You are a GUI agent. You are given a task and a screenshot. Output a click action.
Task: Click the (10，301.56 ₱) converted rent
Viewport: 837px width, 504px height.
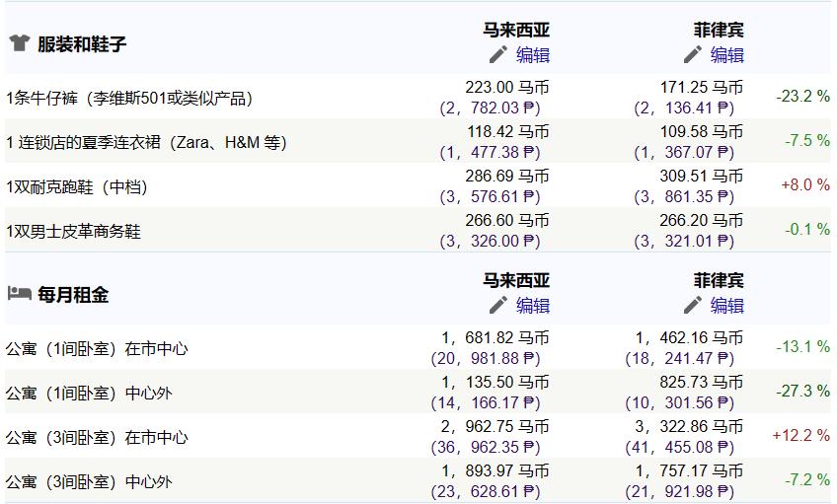click(680, 402)
